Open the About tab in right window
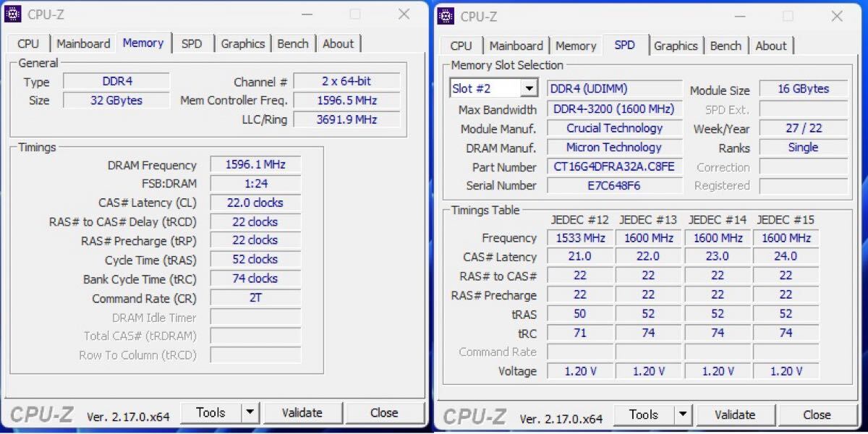Screen dimensions: 868x434 [771, 46]
